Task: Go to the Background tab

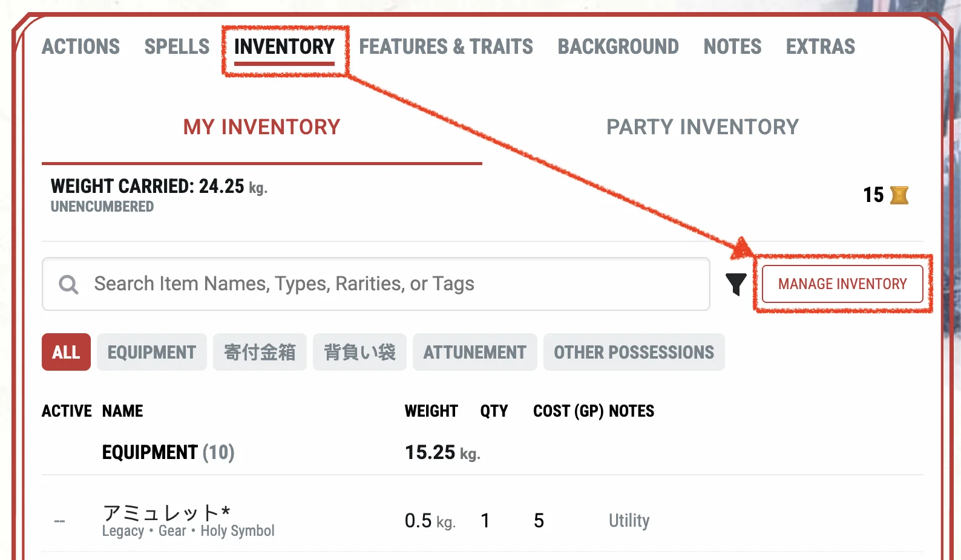Action: (x=618, y=47)
